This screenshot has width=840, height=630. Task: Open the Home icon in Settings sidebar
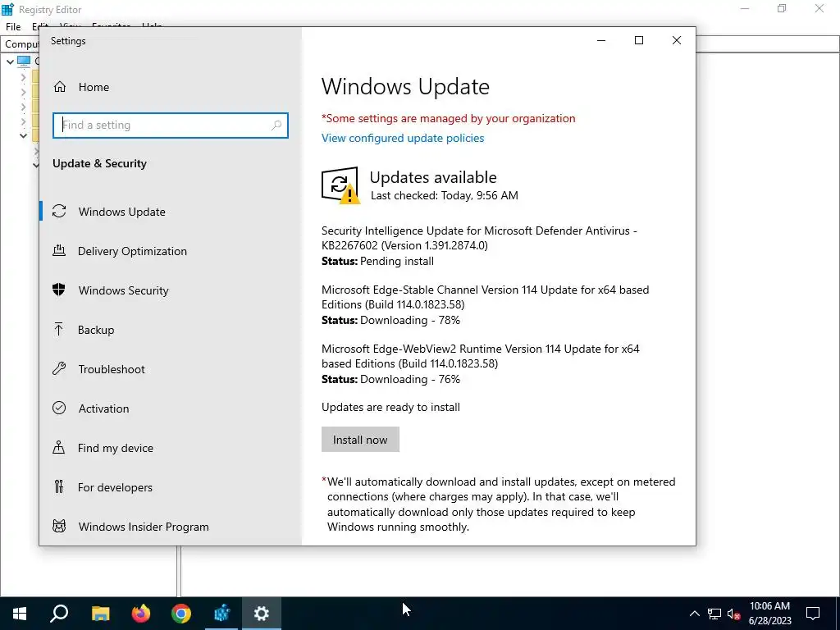pos(59,87)
